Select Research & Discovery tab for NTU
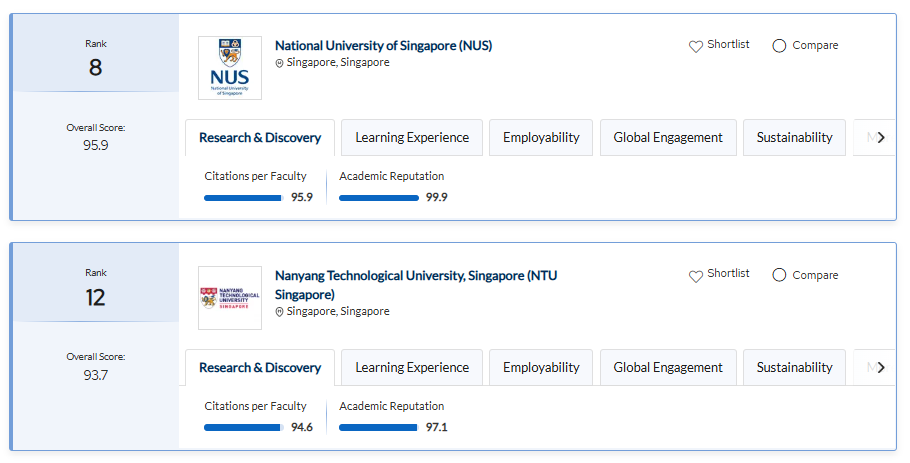Image resolution: width=910 pixels, height=463 pixels. click(260, 367)
